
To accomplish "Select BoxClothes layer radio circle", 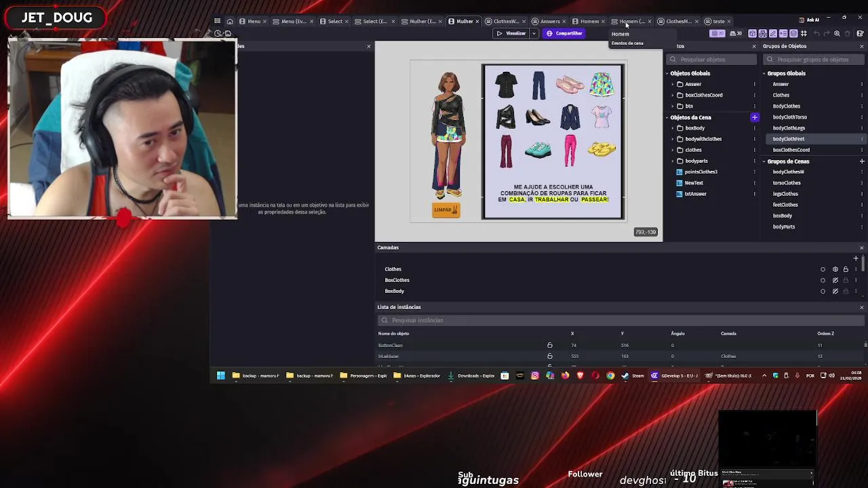I will [823, 280].
